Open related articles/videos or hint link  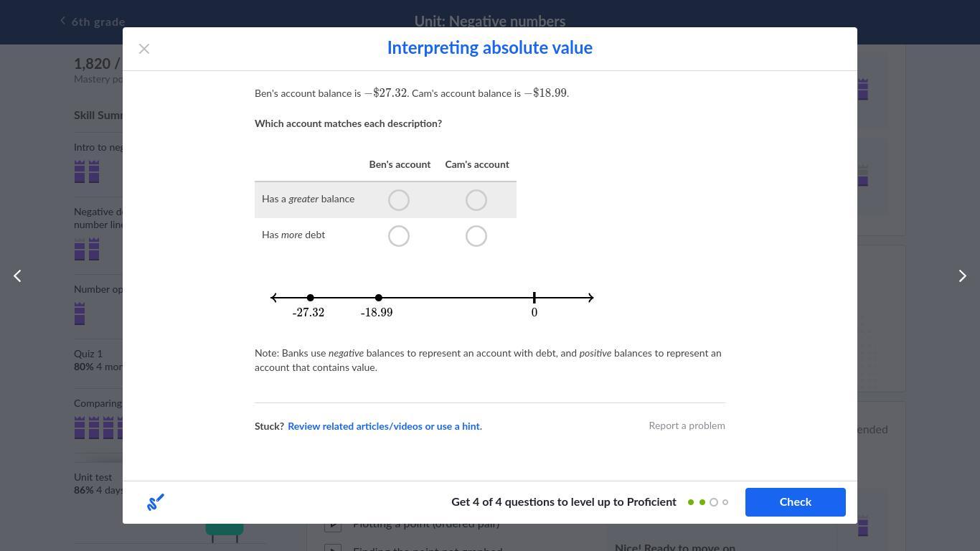pos(385,426)
